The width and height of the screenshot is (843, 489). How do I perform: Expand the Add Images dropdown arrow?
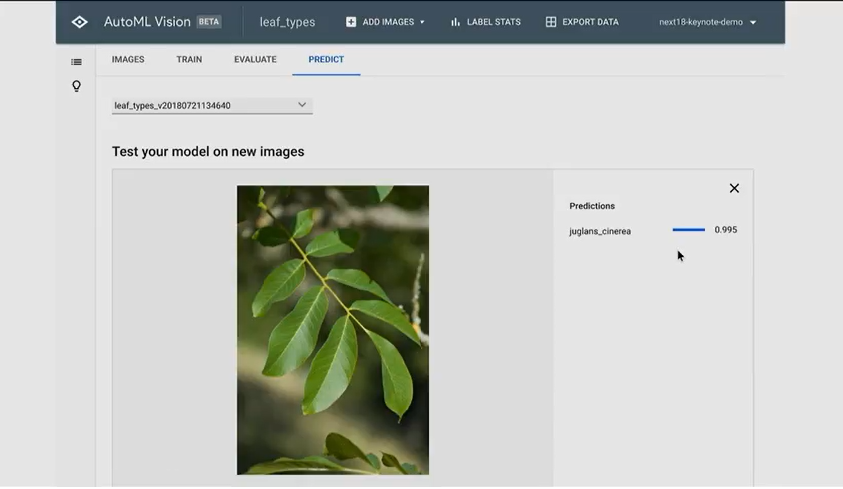tap(422, 22)
